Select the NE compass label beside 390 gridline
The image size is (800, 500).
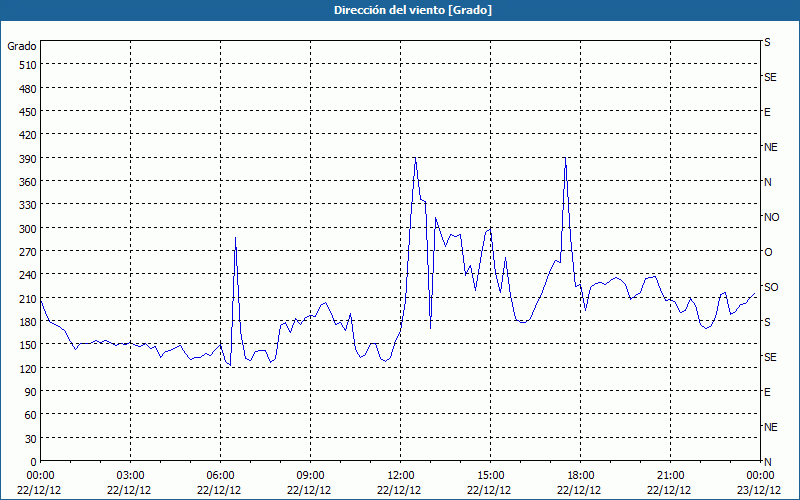[x=770, y=147]
